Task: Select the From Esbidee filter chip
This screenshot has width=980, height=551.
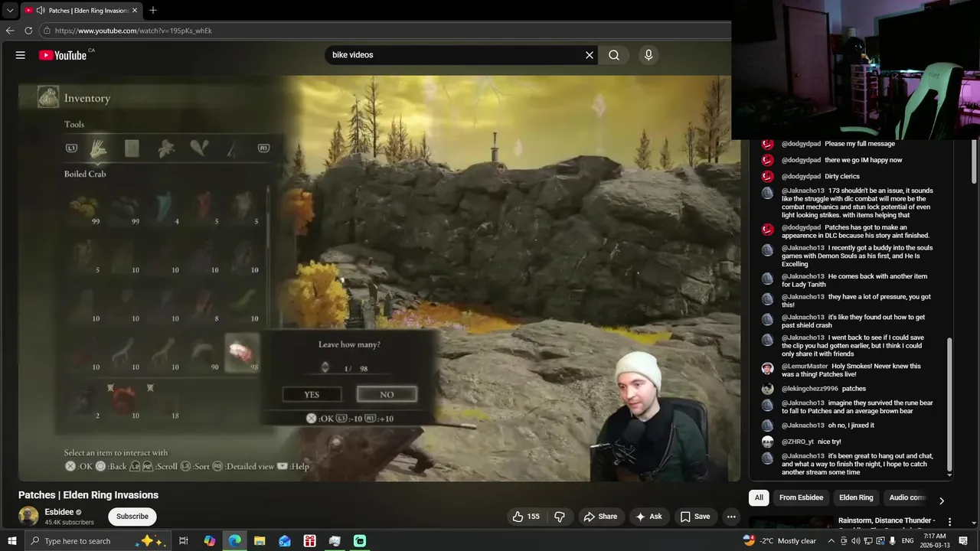Action: pos(801,497)
